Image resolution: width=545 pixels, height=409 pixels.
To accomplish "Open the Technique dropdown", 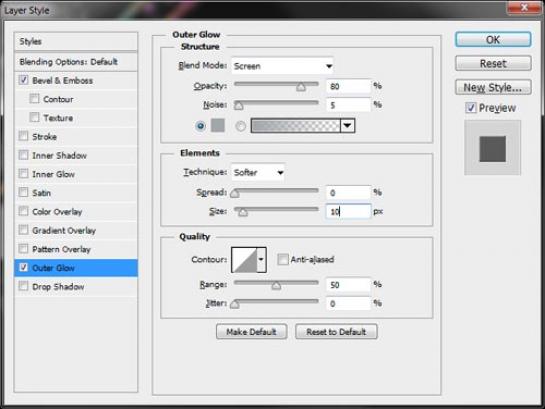I will (x=258, y=172).
